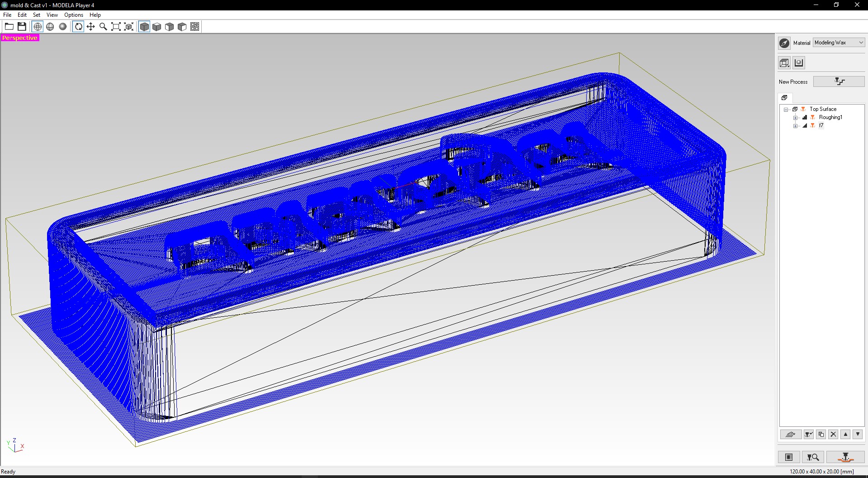
Task: Switch to wireframe globe rendering mode
Action: click(38, 27)
